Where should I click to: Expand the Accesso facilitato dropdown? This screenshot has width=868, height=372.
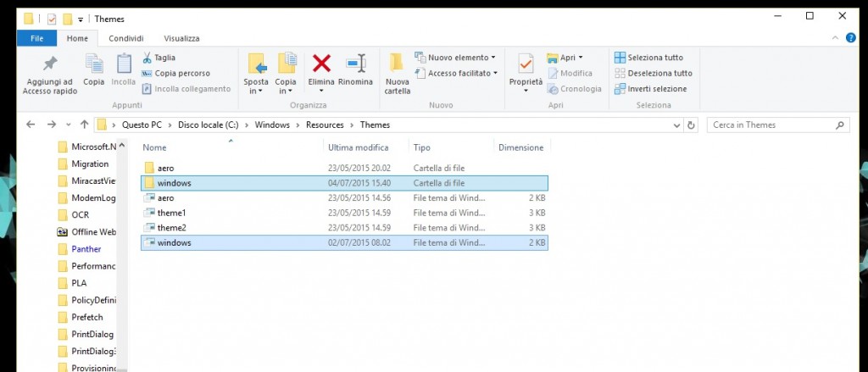(457, 73)
